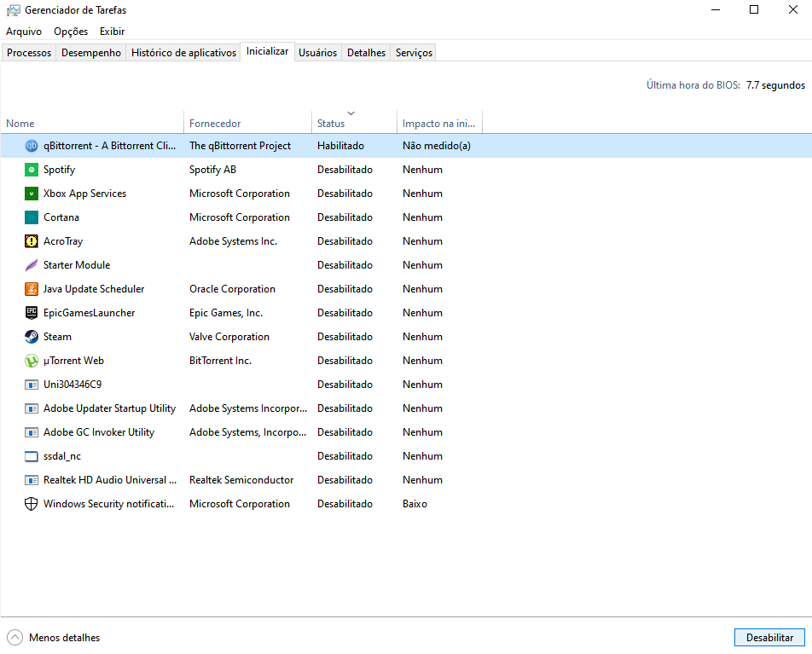The height and width of the screenshot is (654, 812).
Task: Click the Realtek HD Audio icon
Action: point(31,480)
